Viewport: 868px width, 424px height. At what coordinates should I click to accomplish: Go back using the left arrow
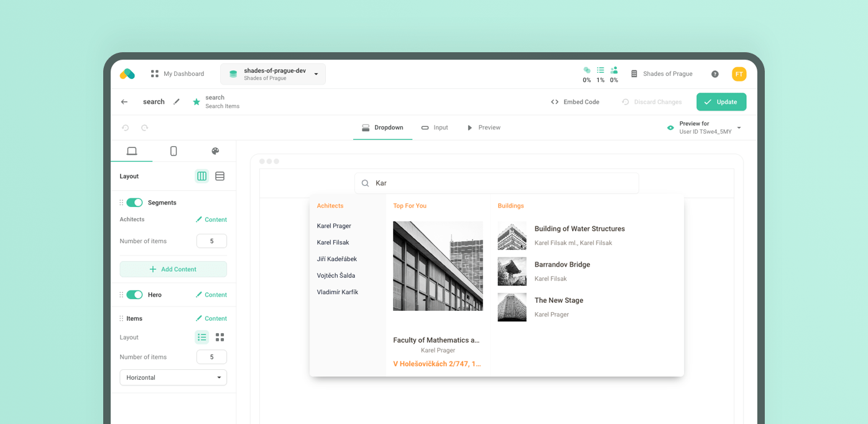tap(124, 102)
